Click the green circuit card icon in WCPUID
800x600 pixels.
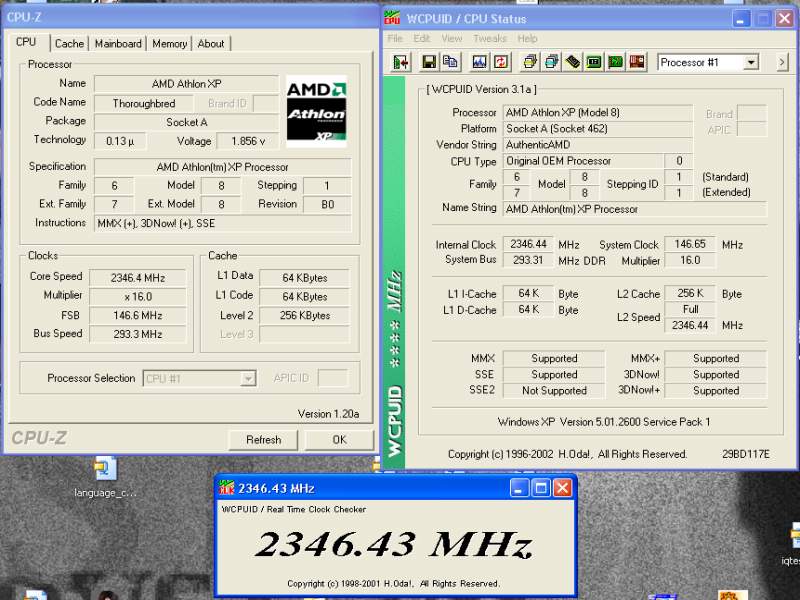pos(616,62)
